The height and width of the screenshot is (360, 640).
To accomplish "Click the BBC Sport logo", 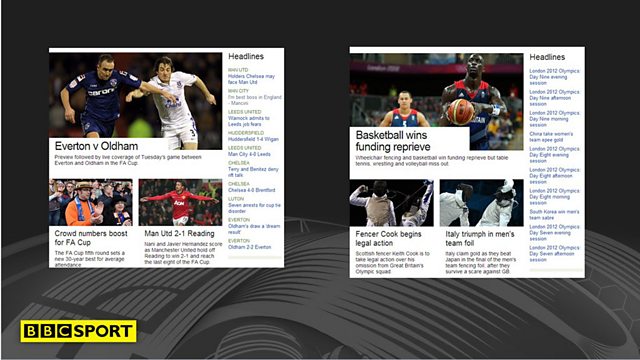I will [78, 331].
